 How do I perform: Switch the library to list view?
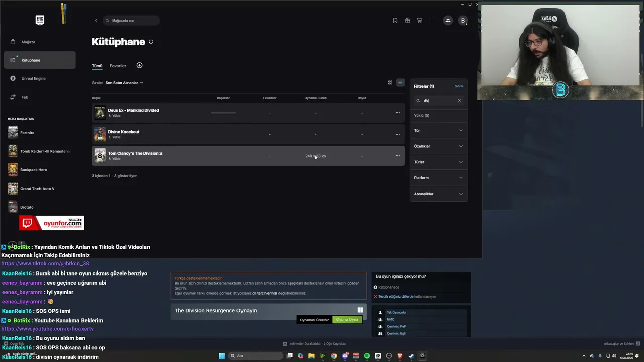[400, 83]
